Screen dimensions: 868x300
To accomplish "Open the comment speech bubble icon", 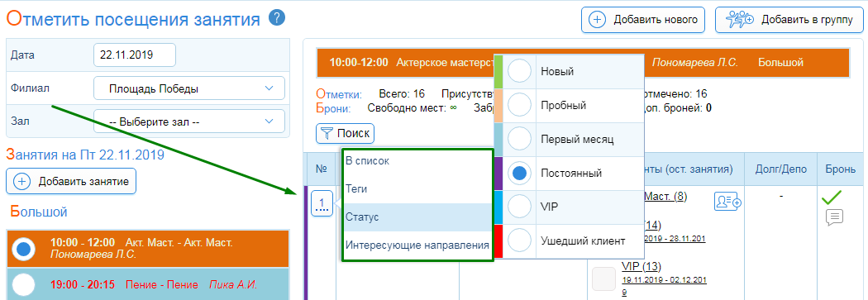I will point(834,217).
